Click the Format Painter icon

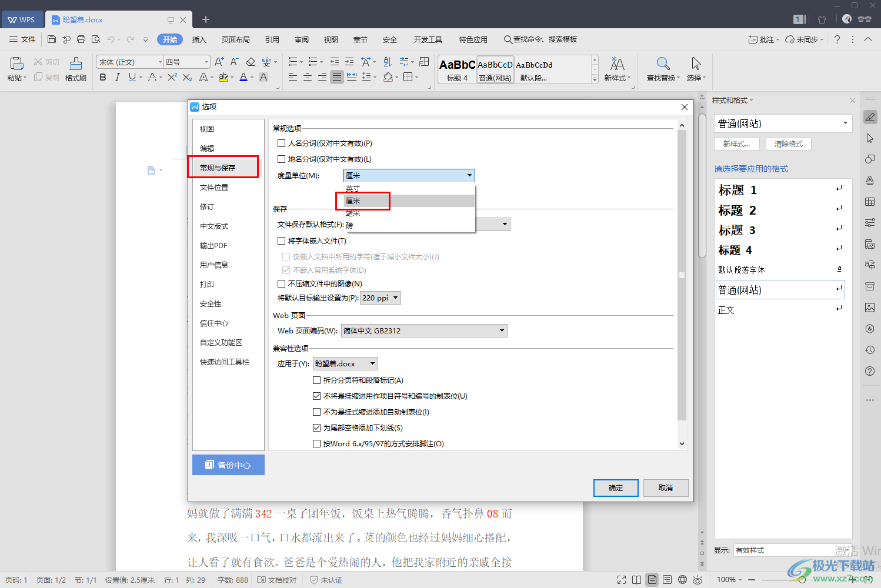(x=76, y=64)
